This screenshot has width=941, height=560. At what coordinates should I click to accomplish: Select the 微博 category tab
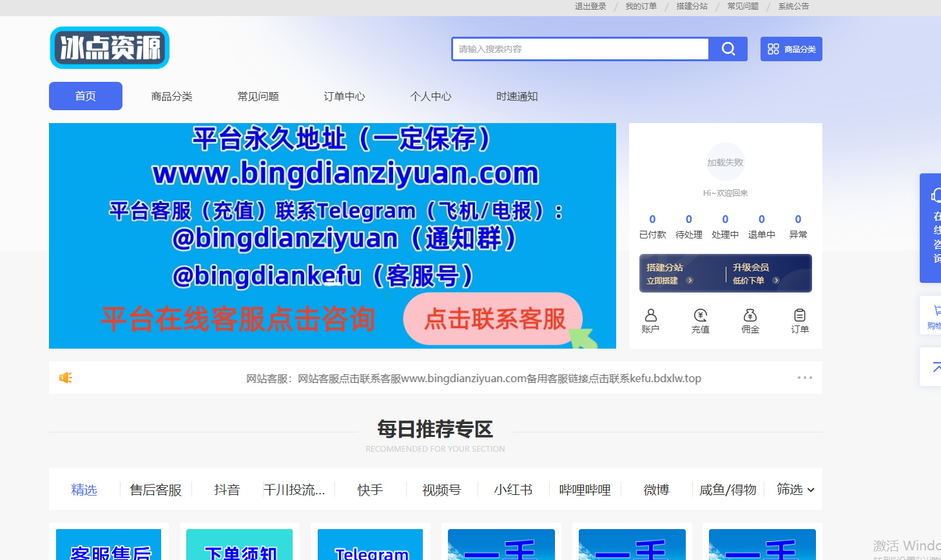tap(656, 490)
